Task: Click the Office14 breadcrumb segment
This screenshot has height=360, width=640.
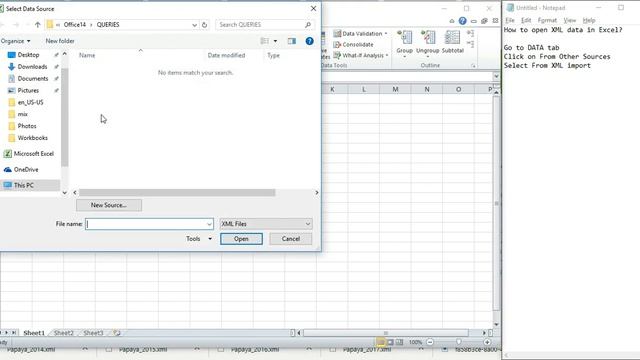Action: click(x=75, y=24)
